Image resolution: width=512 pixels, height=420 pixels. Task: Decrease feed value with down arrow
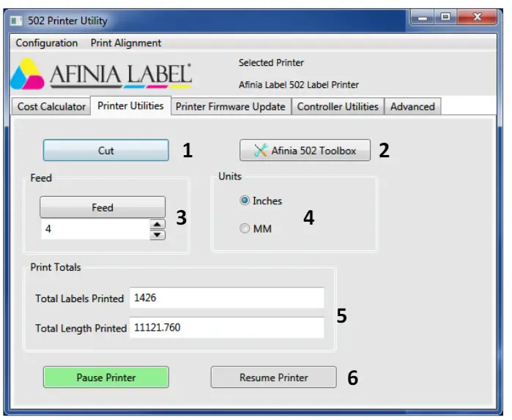157,235
